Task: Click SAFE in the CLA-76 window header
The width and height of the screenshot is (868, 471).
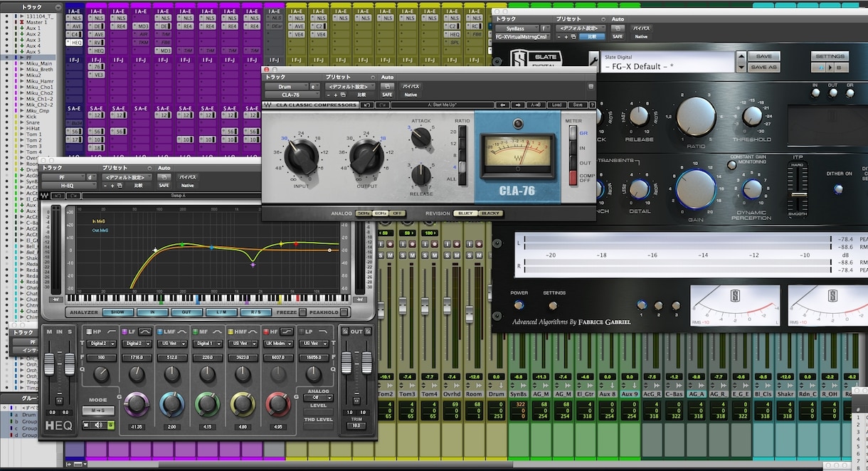Action: [387, 95]
